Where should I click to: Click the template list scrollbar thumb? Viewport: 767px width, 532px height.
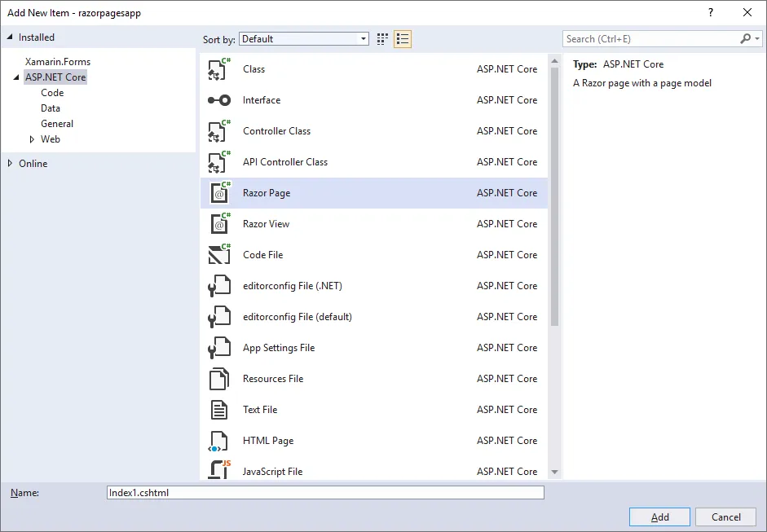(x=554, y=196)
